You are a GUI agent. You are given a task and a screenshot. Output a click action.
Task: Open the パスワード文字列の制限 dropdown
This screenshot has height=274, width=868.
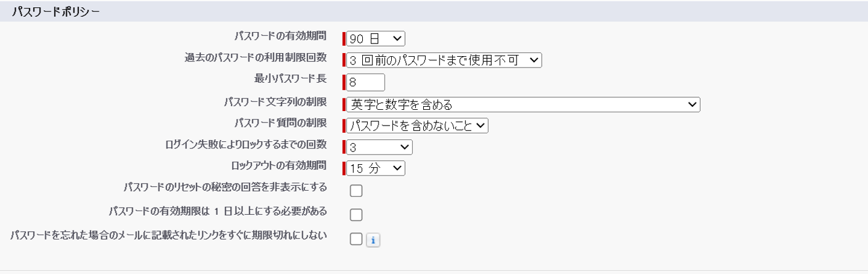[523, 104]
